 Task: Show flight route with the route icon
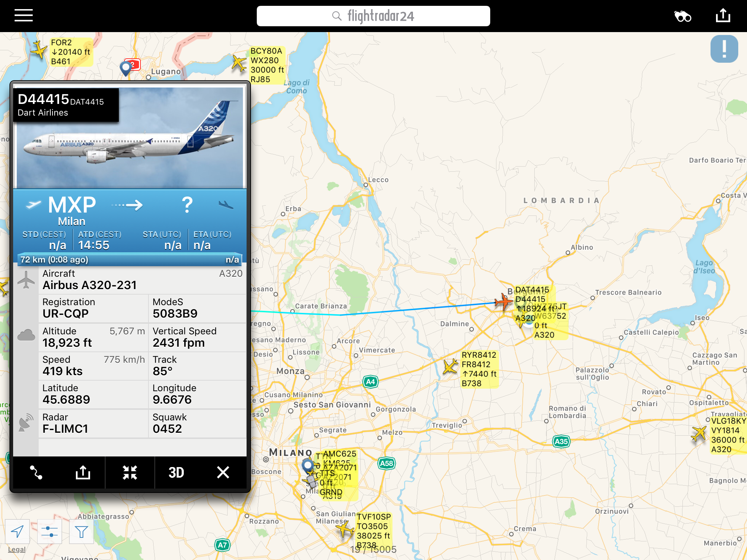click(36, 472)
